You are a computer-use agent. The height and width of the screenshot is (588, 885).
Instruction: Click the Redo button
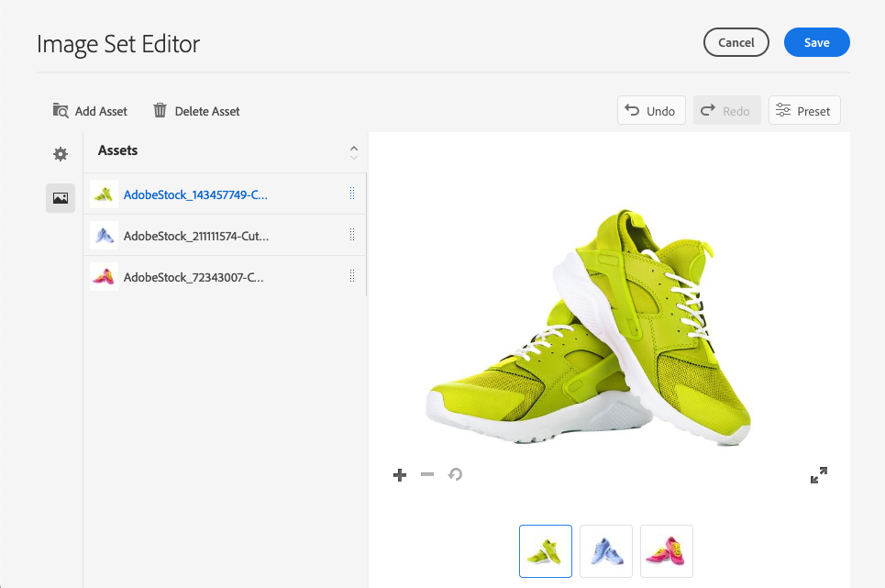point(727,110)
